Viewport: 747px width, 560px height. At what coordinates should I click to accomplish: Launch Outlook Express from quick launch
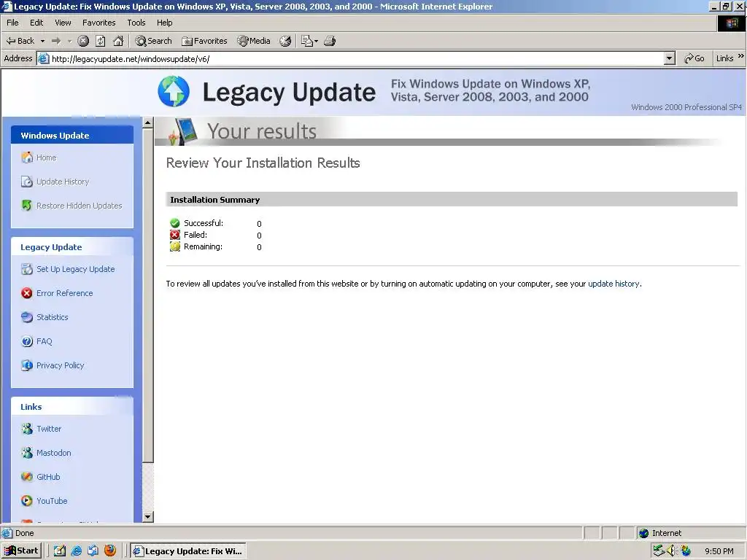click(93, 551)
